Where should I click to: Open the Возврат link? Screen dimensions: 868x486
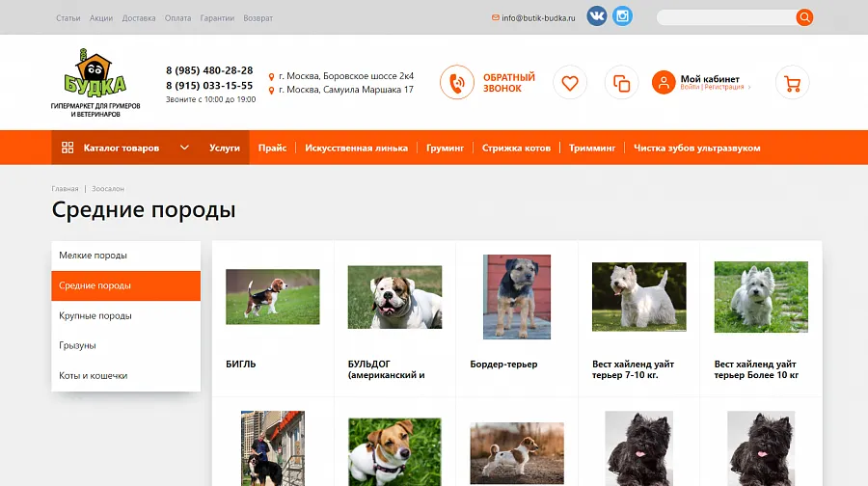point(258,18)
